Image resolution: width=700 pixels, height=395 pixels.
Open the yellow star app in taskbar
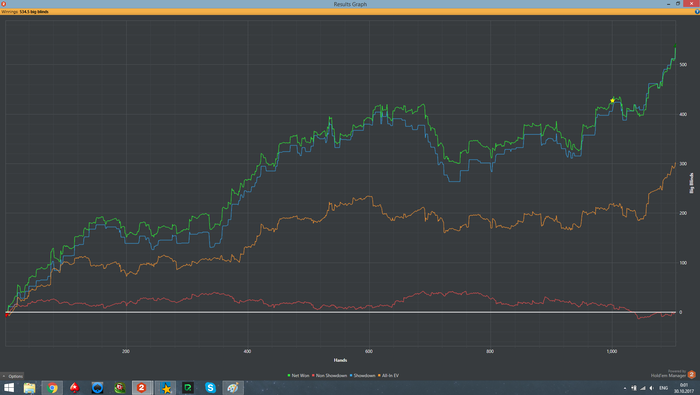(166, 388)
